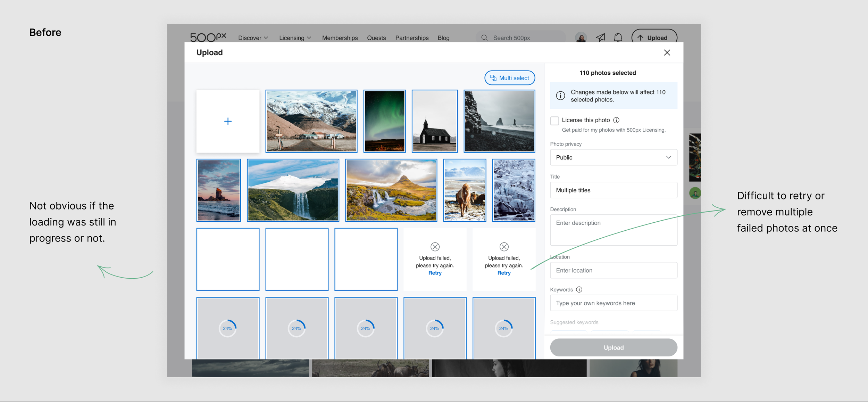This screenshot has width=868, height=403.
Task: Select the northern lights photo thumbnail
Action: click(384, 121)
